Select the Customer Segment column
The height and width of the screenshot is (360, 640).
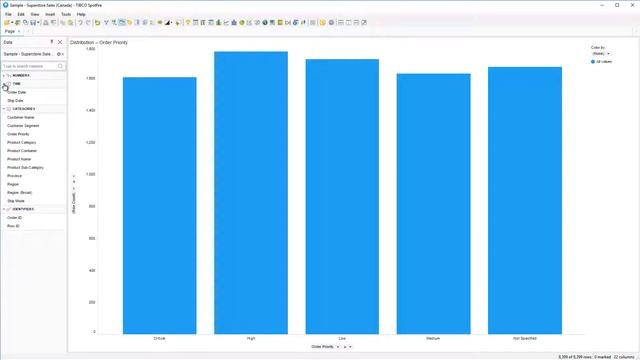pyautogui.click(x=23, y=126)
